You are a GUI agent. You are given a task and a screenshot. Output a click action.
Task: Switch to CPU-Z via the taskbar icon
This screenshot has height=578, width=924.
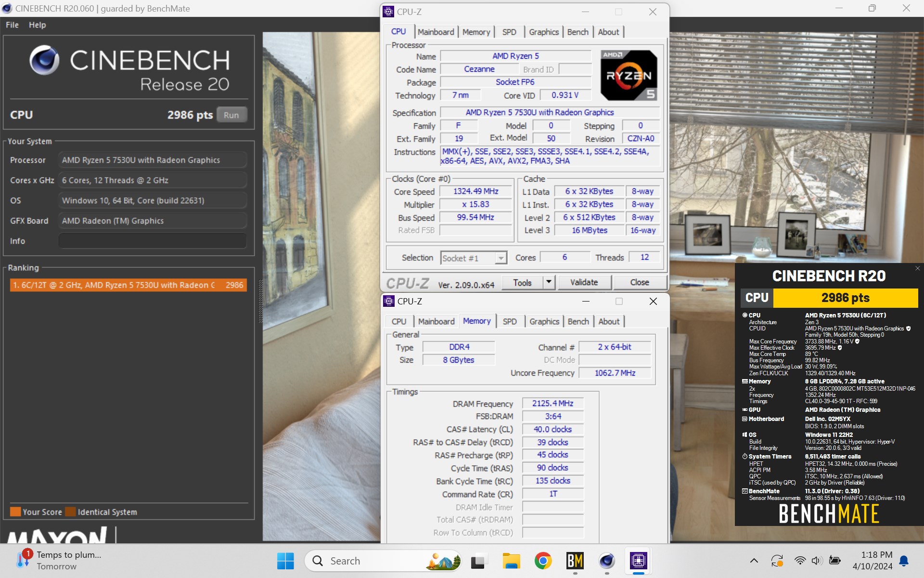639,561
